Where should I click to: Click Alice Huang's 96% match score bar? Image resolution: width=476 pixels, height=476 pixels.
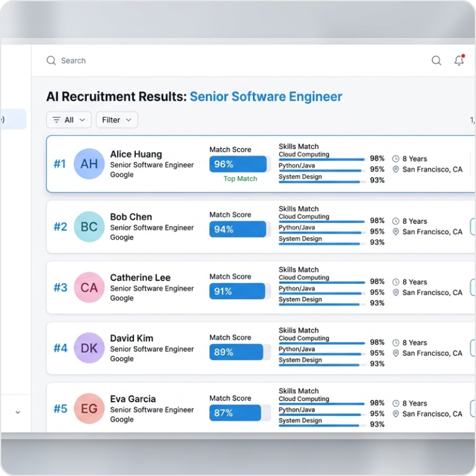pos(237,164)
